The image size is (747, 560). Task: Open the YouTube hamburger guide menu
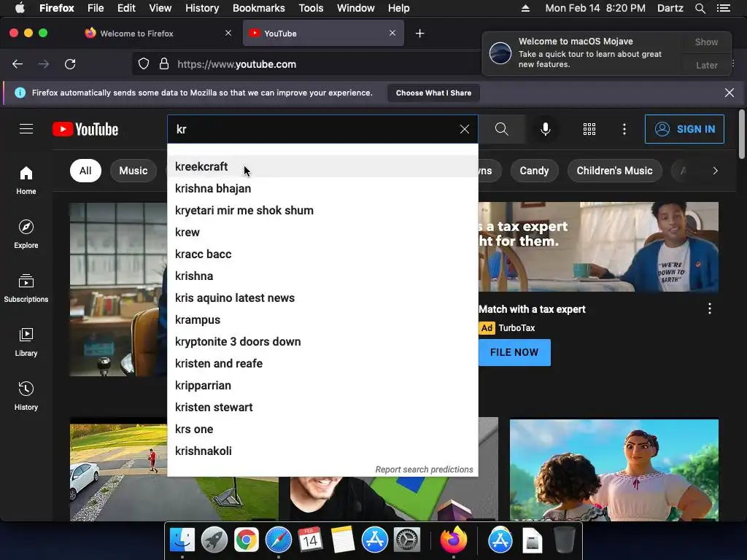point(26,129)
